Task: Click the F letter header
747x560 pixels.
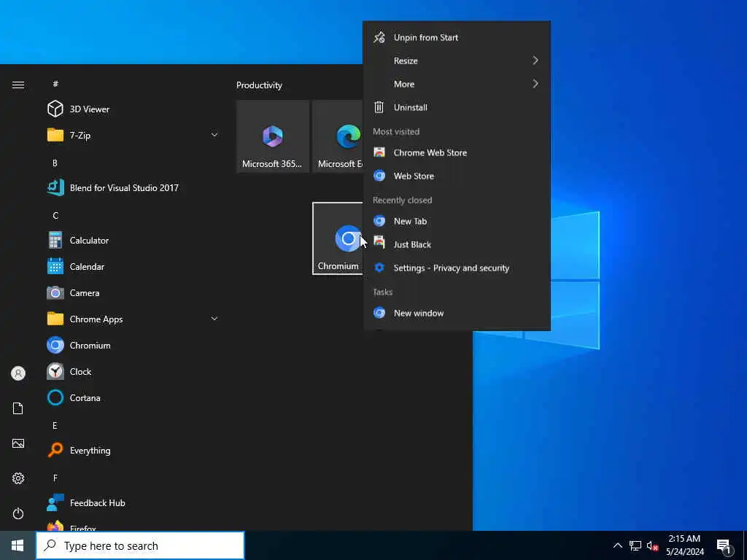Action: 55,478
